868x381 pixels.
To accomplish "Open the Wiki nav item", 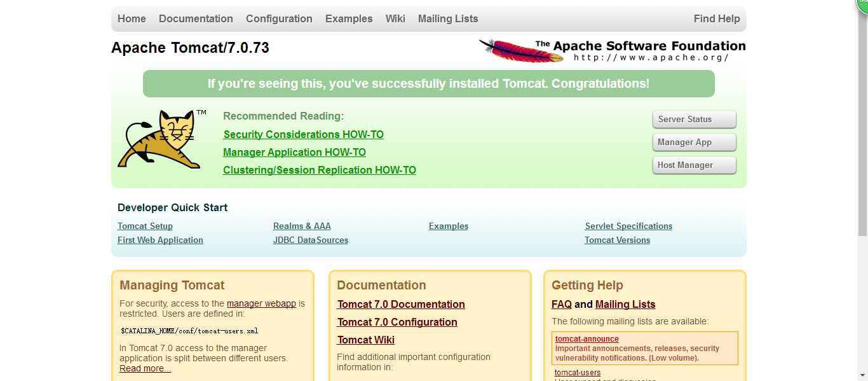I will click(395, 18).
